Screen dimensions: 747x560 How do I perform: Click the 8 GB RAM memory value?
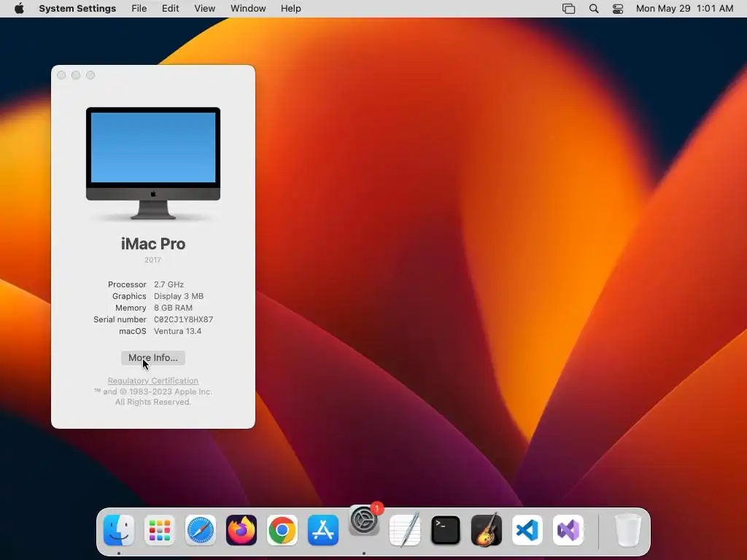pyautogui.click(x=173, y=308)
